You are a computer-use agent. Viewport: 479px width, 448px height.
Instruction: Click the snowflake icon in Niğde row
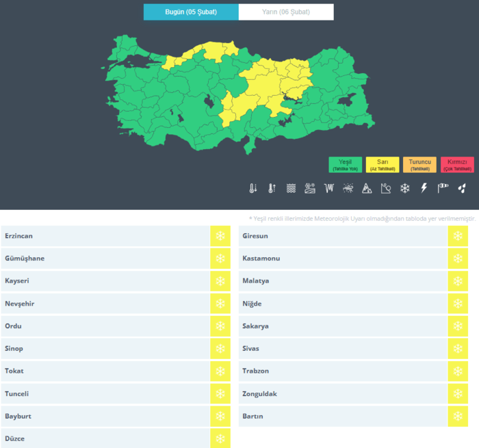pyautogui.click(x=458, y=304)
